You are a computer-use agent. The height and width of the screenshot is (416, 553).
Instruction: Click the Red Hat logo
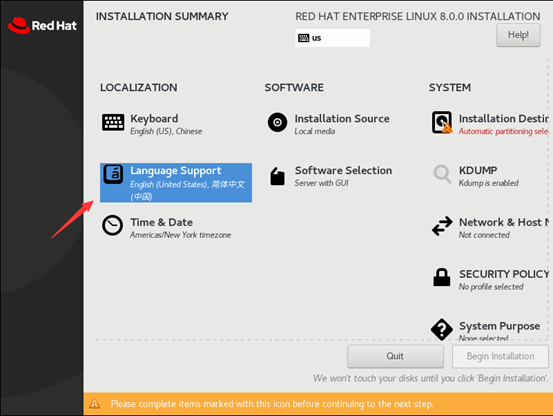tap(42, 25)
